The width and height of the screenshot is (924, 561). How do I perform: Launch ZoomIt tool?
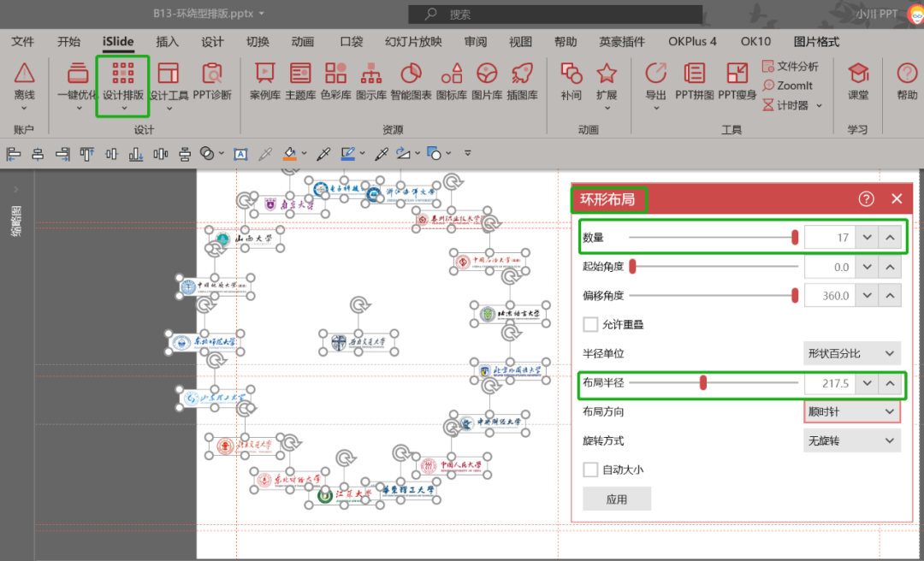pyautogui.click(x=787, y=86)
